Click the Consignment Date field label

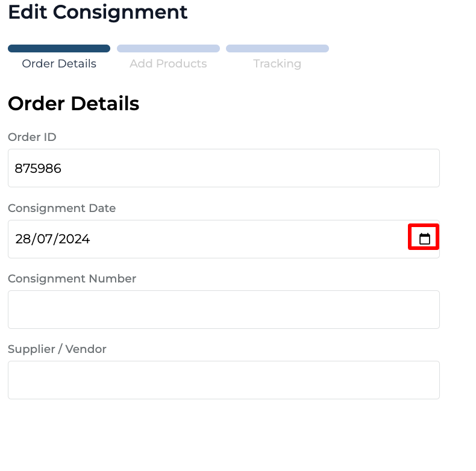[x=61, y=208]
